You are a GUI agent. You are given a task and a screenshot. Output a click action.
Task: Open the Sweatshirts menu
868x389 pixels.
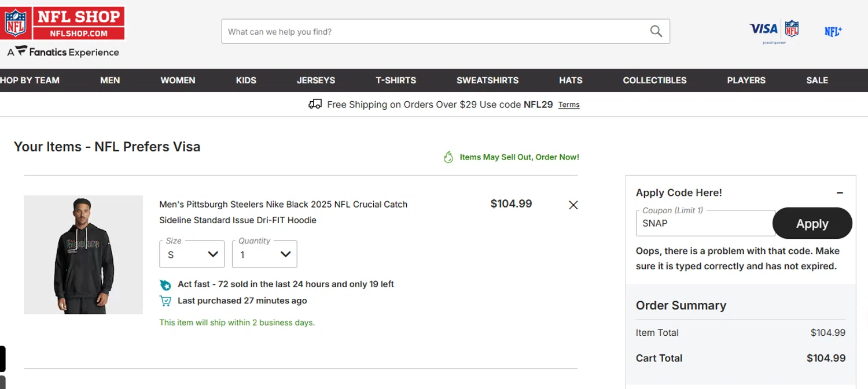tap(487, 80)
